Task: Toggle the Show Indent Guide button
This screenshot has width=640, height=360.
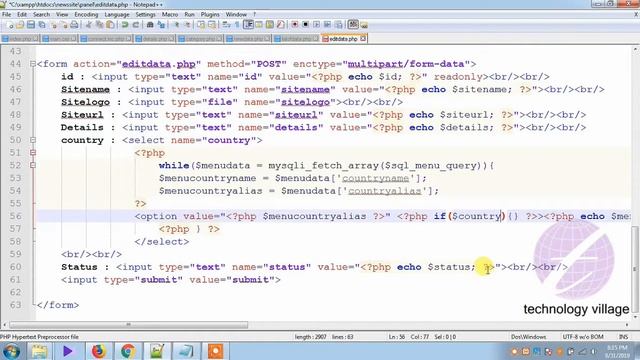Action: click(x=248, y=25)
